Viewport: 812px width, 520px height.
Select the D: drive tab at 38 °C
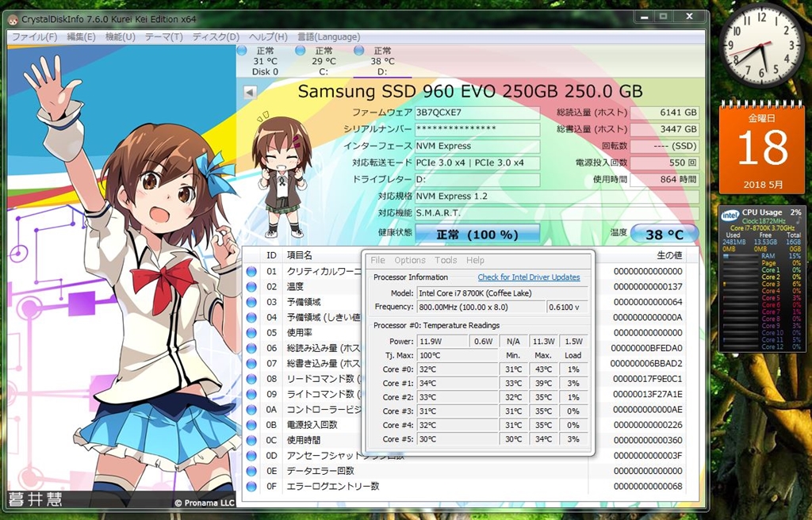[382, 61]
